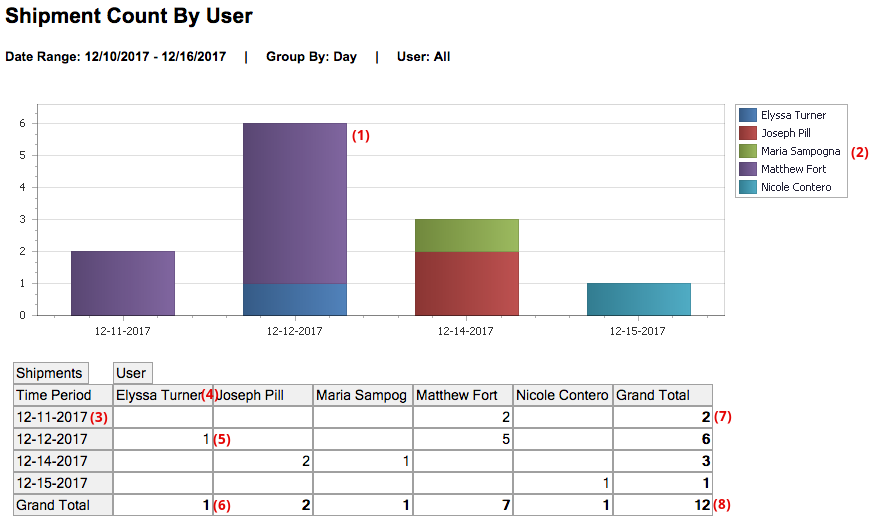
Task: Click the 12-12-2017 x-axis label
Action: 294,331
